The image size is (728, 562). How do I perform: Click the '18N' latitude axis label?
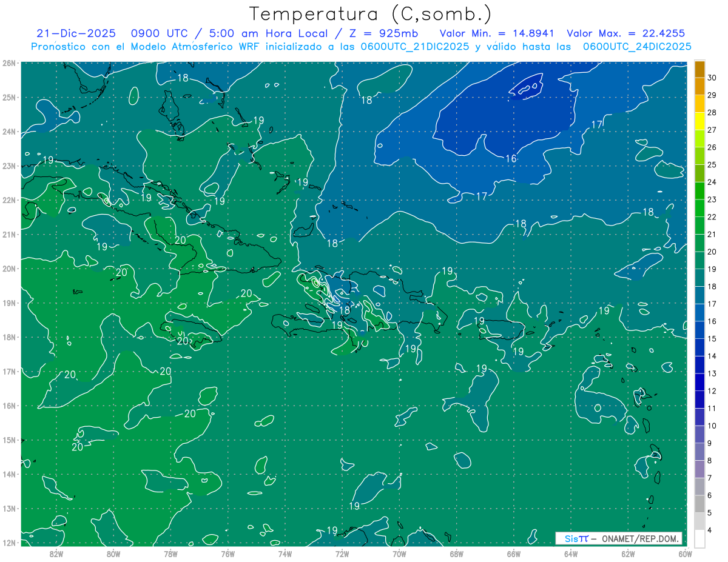8,337
